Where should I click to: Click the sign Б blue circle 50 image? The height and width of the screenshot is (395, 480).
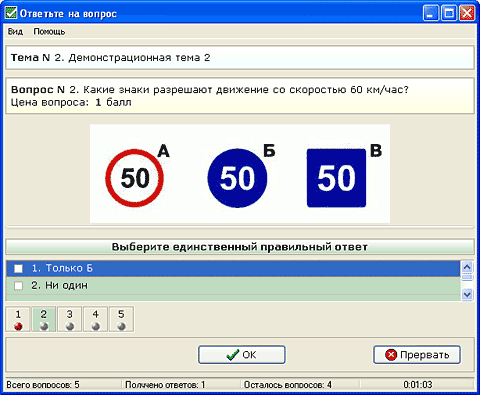(237, 178)
